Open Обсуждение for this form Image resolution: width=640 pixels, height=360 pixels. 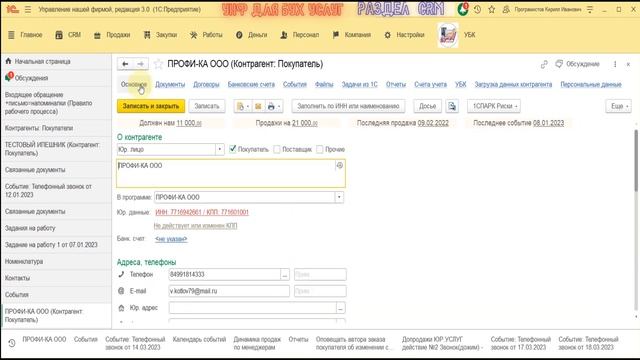point(578,64)
